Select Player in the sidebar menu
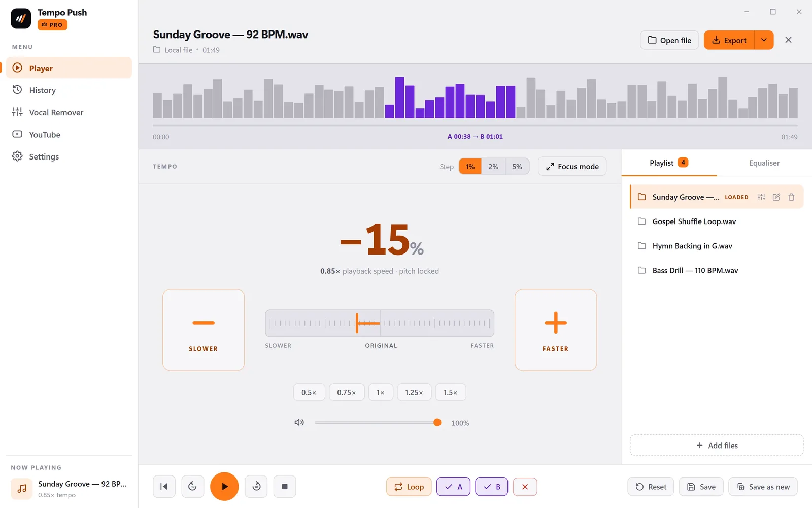Screen dimensions: 812x508 [69, 68]
